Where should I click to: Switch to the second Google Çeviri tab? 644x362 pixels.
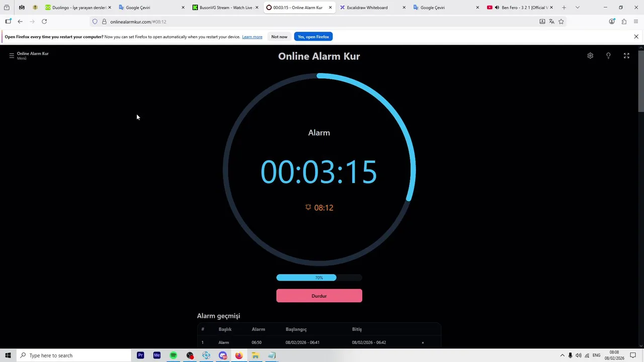(446, 8)
